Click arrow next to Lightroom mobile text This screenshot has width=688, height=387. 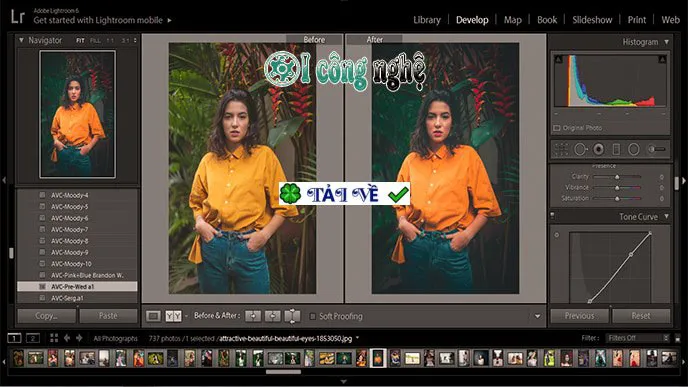tap(169, 20)
